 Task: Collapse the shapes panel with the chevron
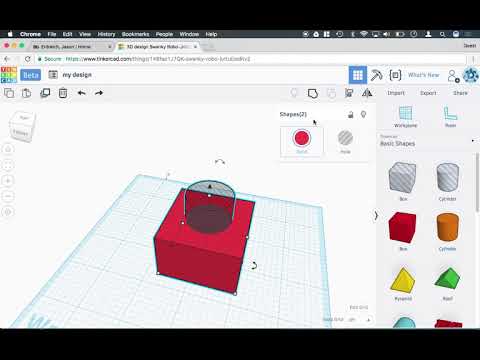376,216
